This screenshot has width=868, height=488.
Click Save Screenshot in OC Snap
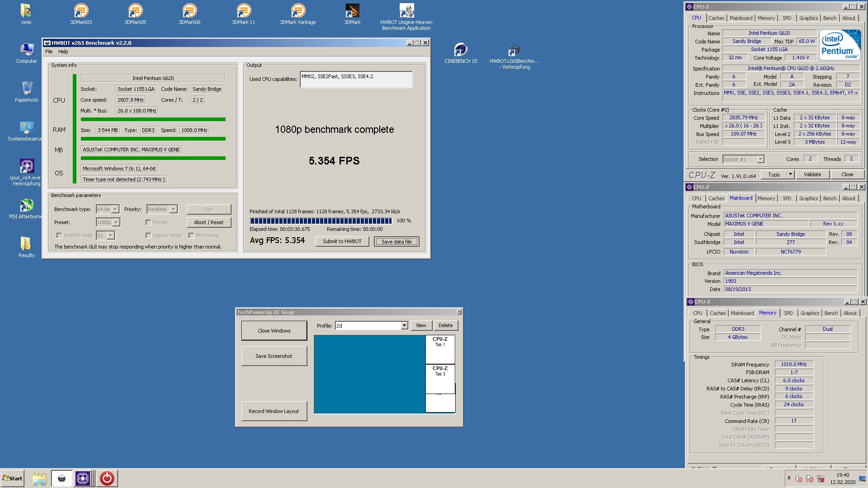(274, 356)
